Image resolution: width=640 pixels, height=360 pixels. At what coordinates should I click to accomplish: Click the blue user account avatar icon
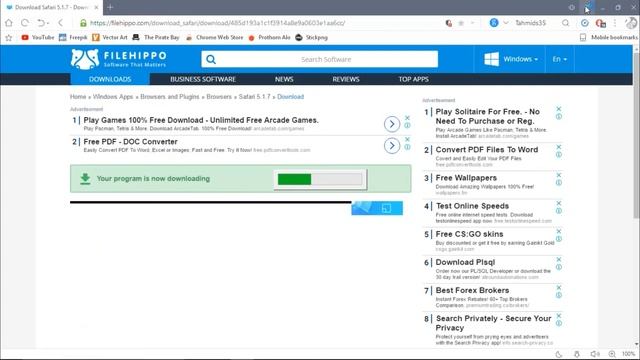pos(494,23)
